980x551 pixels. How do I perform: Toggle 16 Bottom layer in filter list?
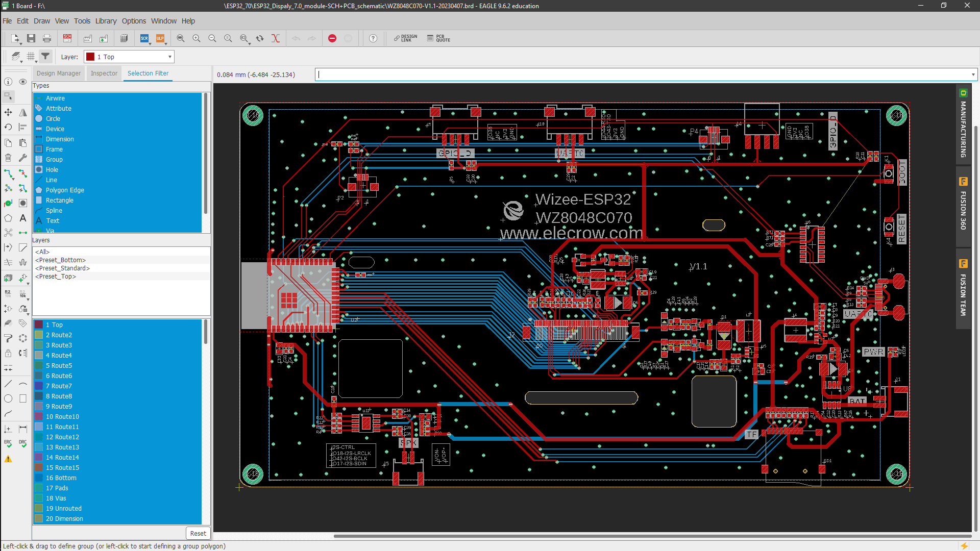117,478
